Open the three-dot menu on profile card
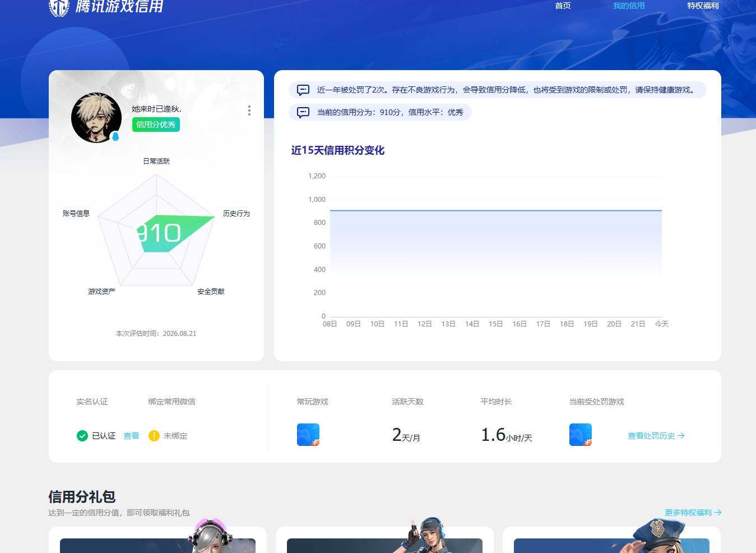This screenshot has height=553, width=756. [x=249, y=110]
